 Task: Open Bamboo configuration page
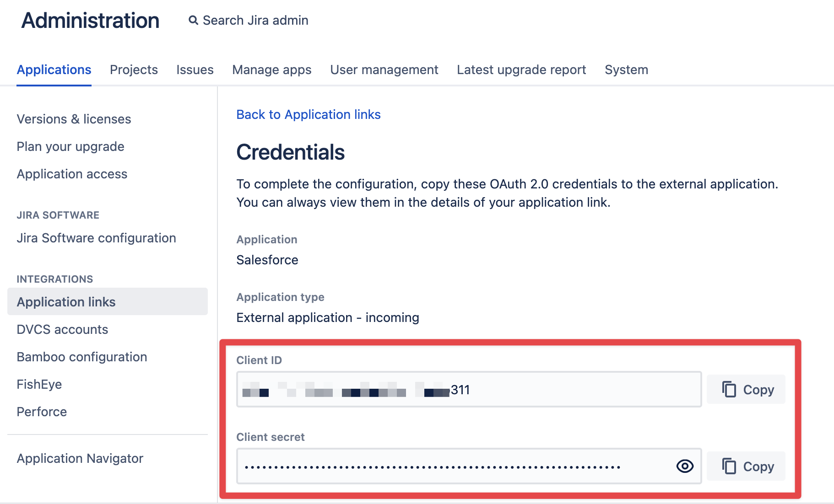[82, 357]
